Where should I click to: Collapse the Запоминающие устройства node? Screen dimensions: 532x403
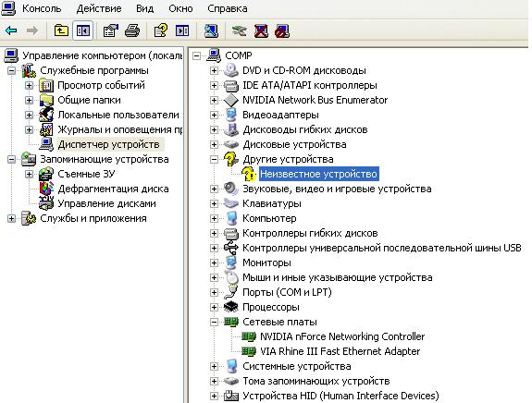point(11,159)
